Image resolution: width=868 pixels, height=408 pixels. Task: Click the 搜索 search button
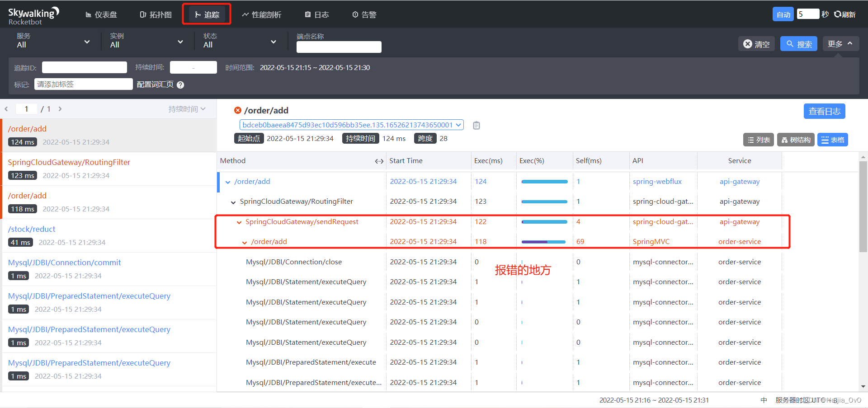[x=799, y=44]
